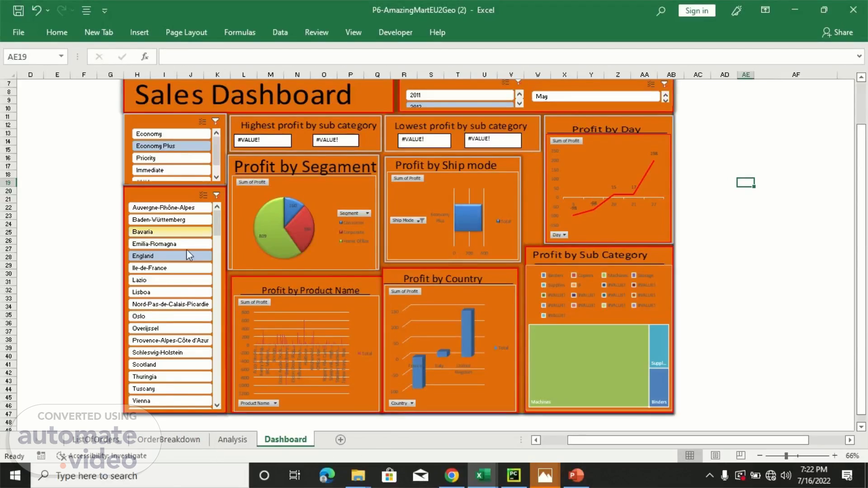
Task: Click the Undo arrow icon
Action: 37,10
